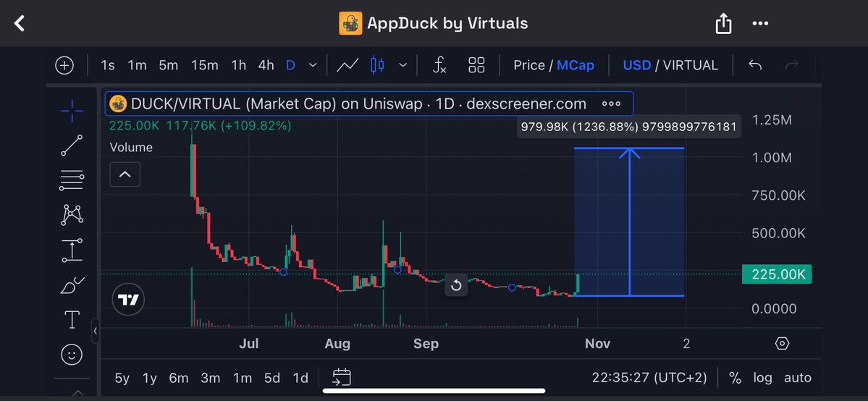Image resolution: width=868 pixels, height=401 pixels.
Task: Click the Volume indicator label
Action: coord(131,148)
